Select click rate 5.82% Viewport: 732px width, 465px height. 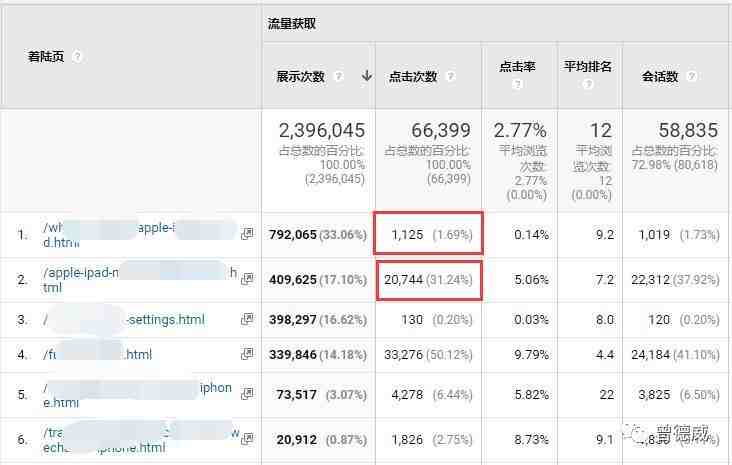532,395
